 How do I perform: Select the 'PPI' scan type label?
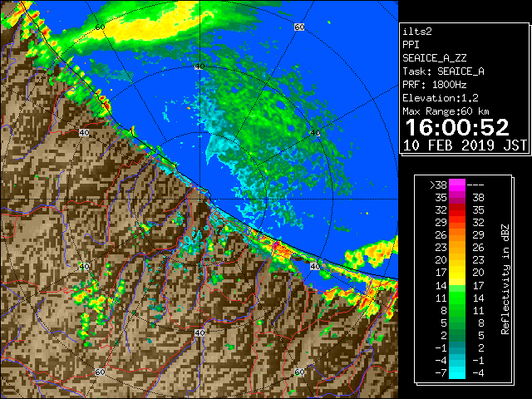tap(411, 45)
